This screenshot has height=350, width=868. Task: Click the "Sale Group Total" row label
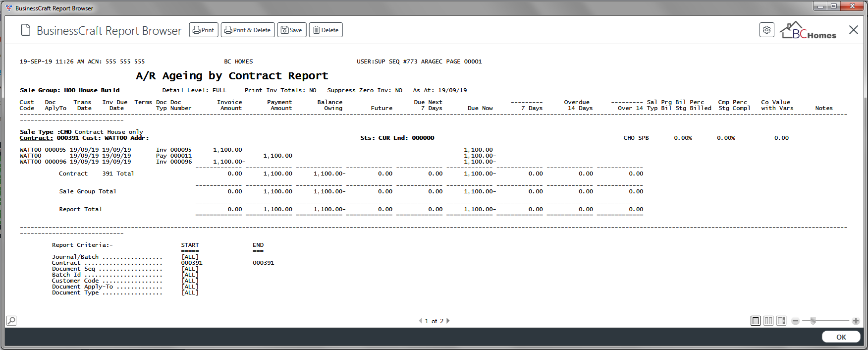tap(88, 191)
